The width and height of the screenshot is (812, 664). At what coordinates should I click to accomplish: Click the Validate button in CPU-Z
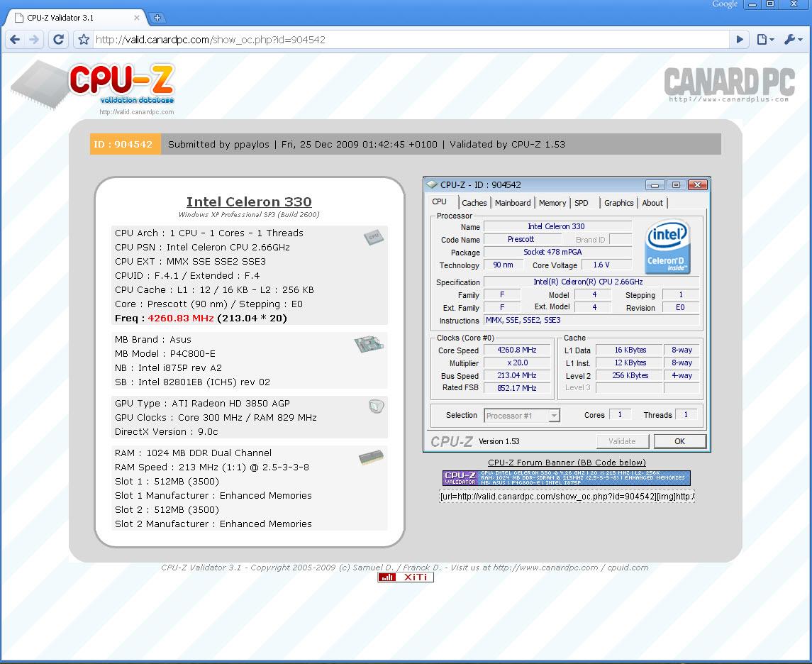coord(622,441)
